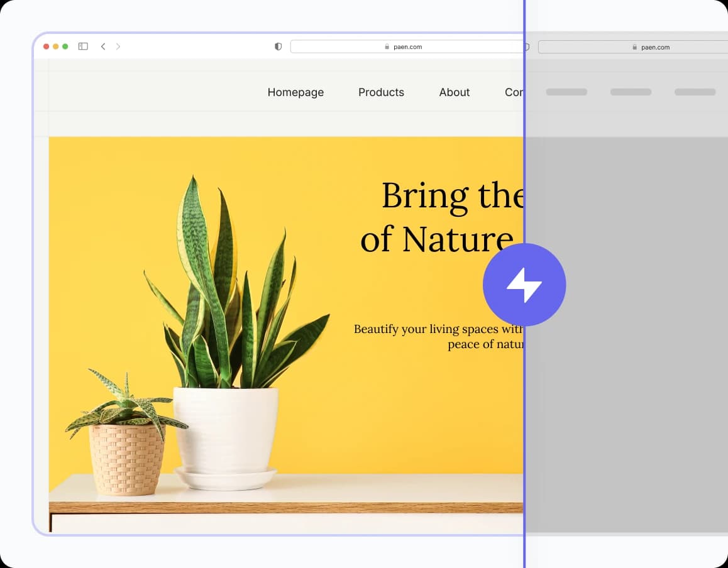Click the yellow minimize window dot
This screenshot has width=728, height=568.
pos(56,46)
